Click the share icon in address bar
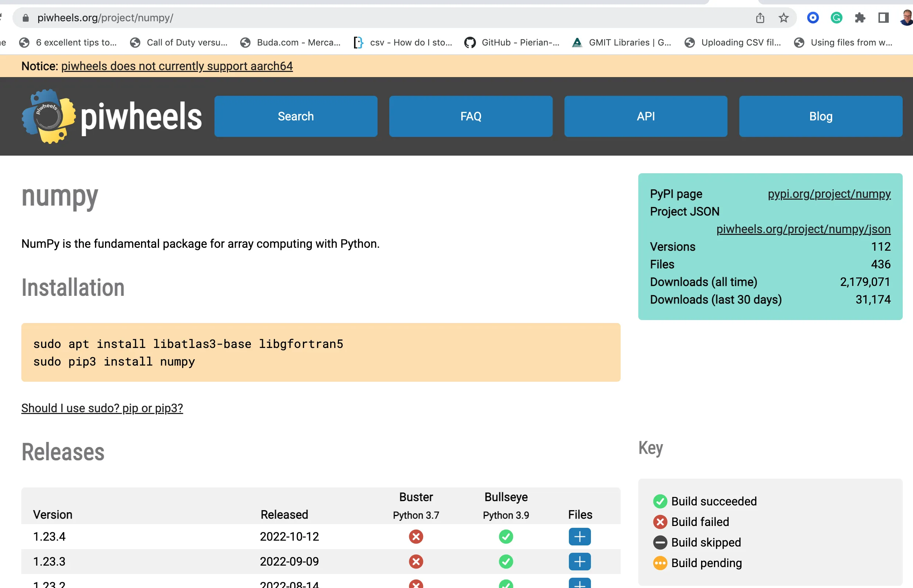Image resolution: width=913 pixels, height=588 pixels. point(760,18)
